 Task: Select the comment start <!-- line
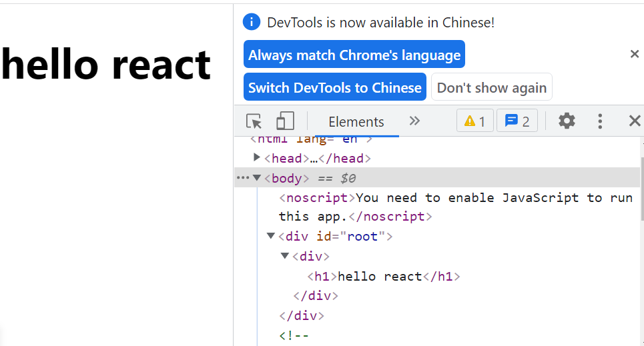click(x=294, y=336)
